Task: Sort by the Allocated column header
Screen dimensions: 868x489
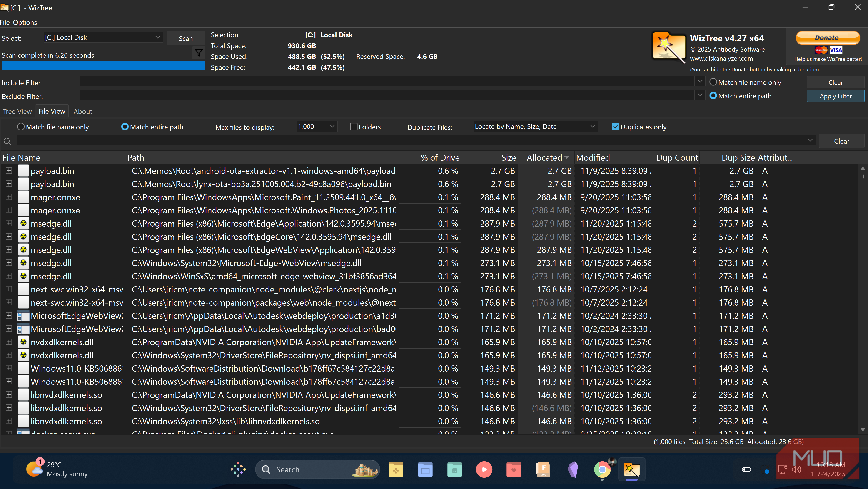Action: pyautogui.click(x=546, y=157)
